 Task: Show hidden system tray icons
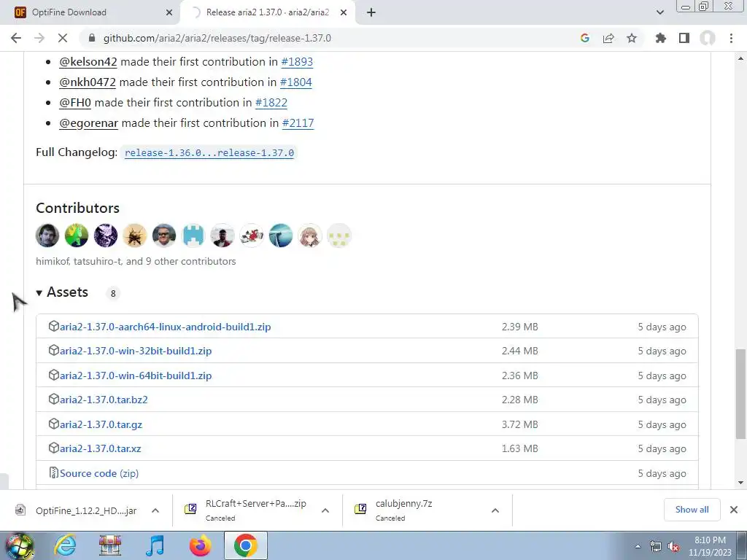tap(638, 547)
